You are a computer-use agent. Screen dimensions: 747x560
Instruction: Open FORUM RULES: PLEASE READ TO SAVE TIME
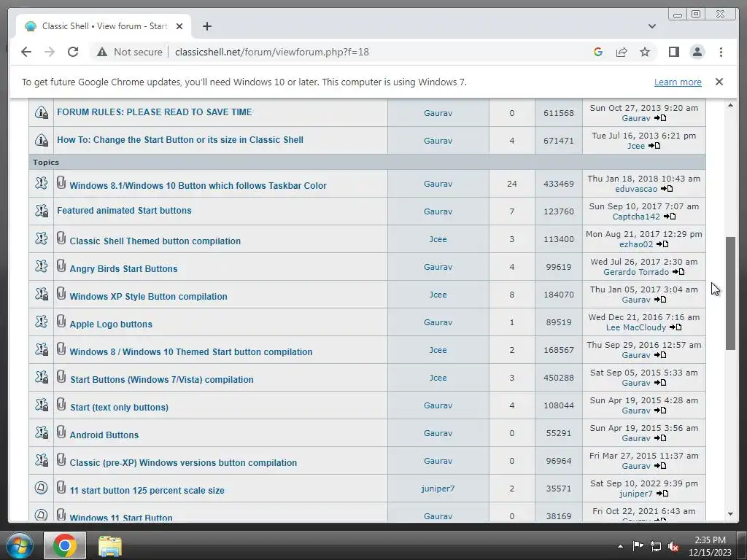pos(155,112)
